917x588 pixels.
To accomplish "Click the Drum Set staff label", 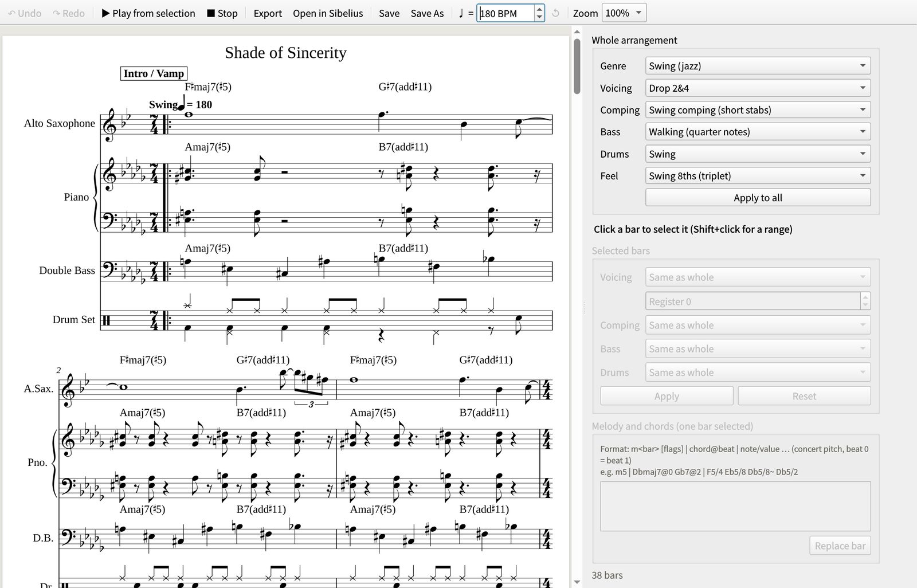I will click(x=74, y=320).
